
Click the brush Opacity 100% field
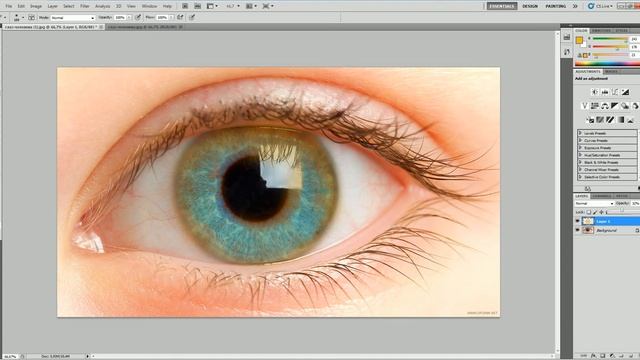120,18
